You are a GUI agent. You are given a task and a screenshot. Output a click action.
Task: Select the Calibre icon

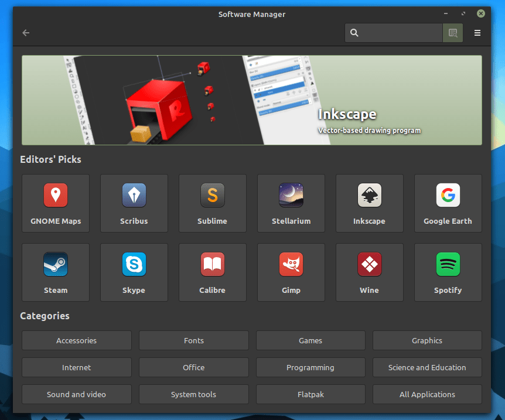(213, 272)
